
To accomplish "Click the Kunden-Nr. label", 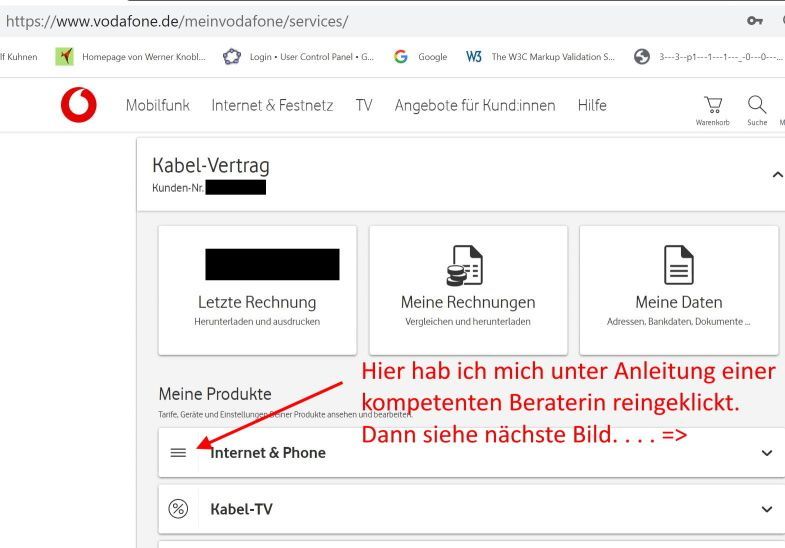I will [x=178, y=188].
